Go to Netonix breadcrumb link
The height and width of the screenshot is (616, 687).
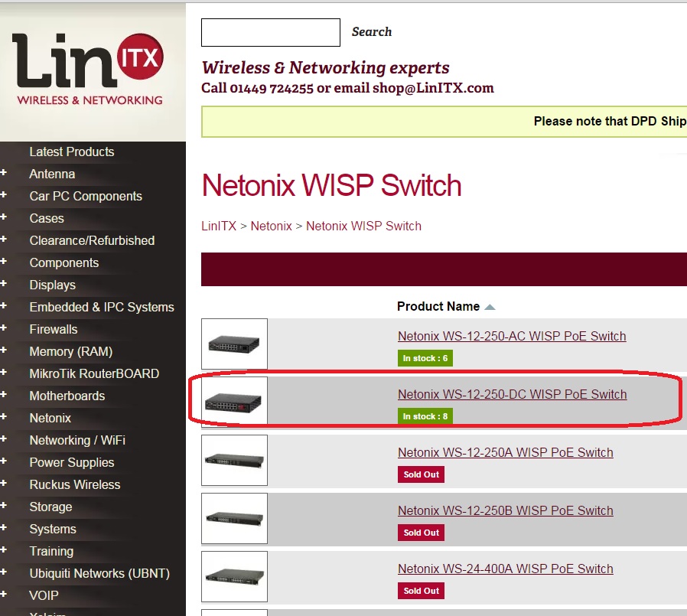pyautogui.click(x=272, y=226)
